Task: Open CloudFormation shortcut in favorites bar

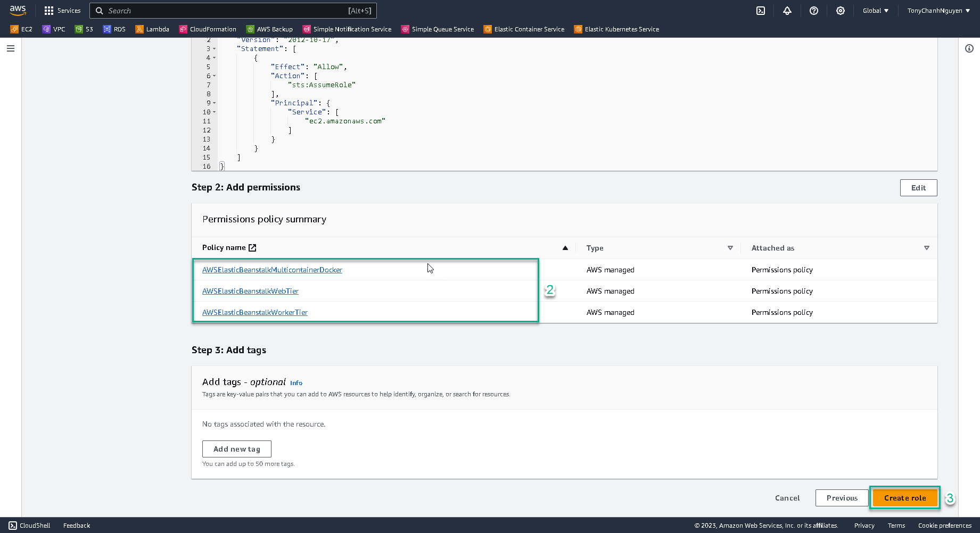Action: pos(208,29)
